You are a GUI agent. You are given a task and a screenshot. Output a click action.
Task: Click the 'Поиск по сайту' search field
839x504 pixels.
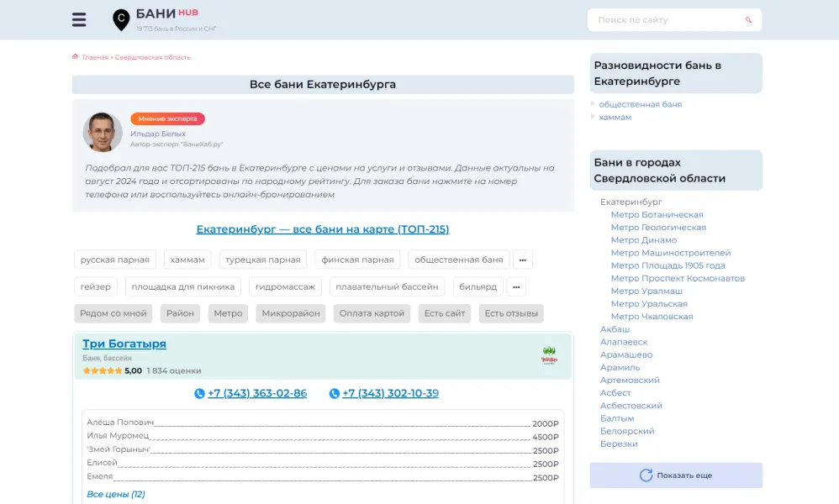pyautogui.click(x=664, y=20)
